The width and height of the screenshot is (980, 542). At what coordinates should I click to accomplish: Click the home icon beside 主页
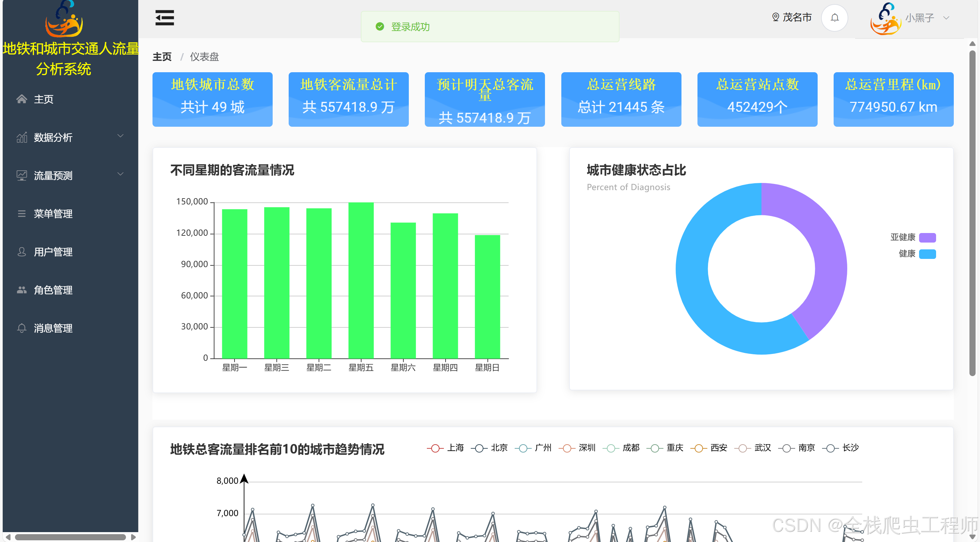22,99
